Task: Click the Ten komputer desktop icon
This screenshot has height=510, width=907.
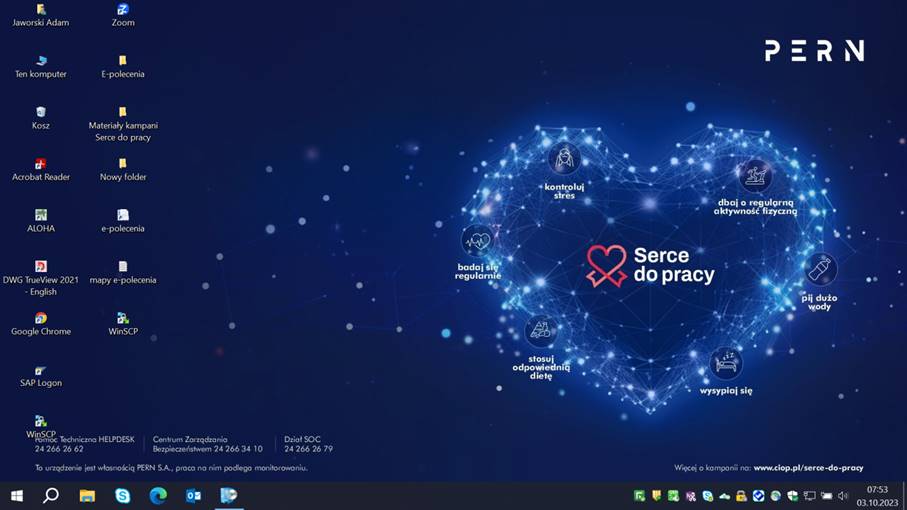Action: pos(41,61)
